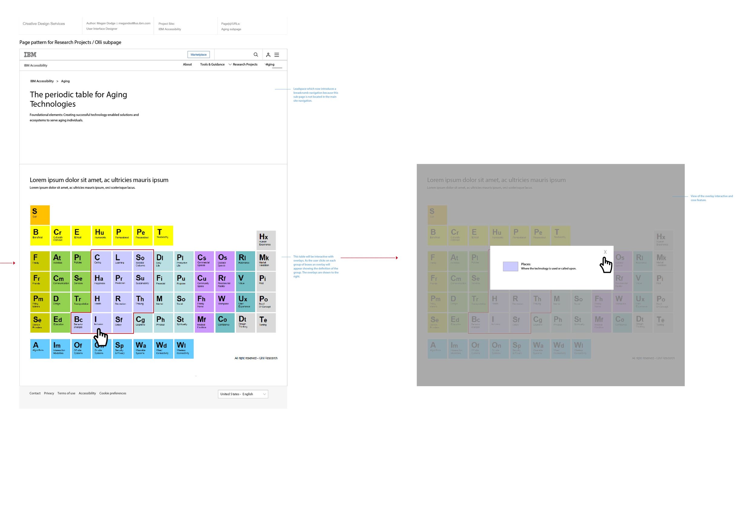The width and height of the screenshot is (756, 532).
Task: Click the Ha Happiness tile in main table
Action: tap(101, 282)
